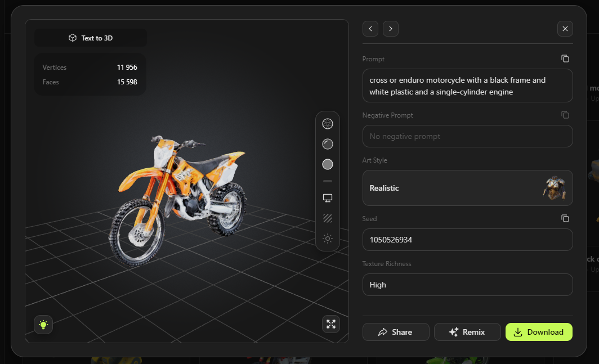Copy the prompt text
This screenshot has height=364, width=599.
click(x=565, y=59)
